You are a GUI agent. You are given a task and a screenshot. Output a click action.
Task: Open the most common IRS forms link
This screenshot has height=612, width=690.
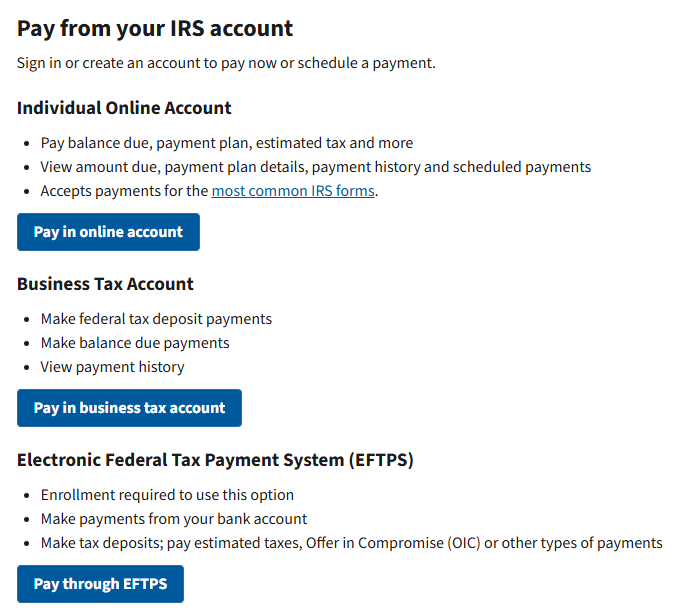pos(292,191)
